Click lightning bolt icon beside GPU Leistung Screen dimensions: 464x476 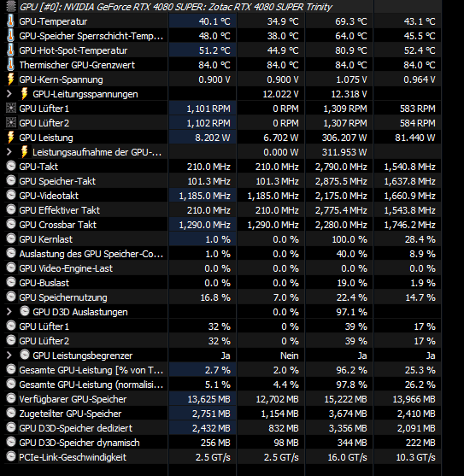pos(10,138)
